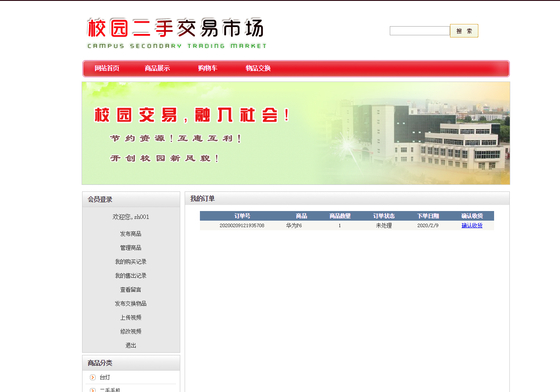Click the 未处理 order status cell
This screenshot has height=392, width=560.
[384, 225]
